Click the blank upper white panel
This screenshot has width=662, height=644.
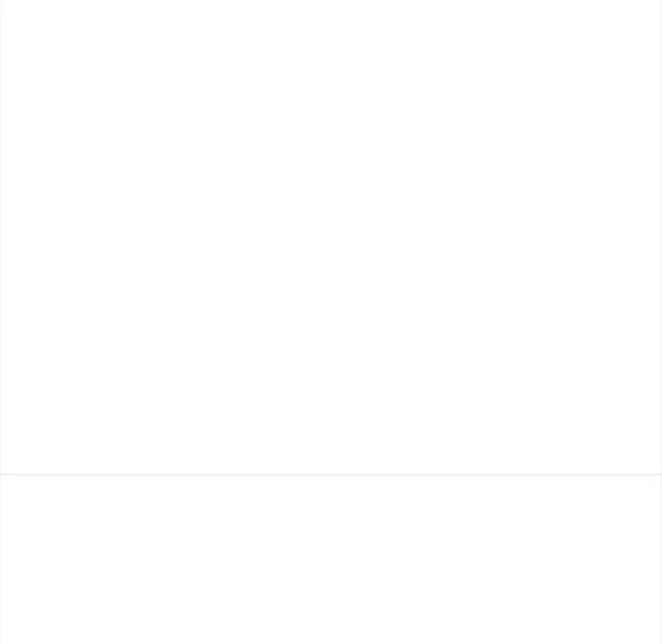[331, 236]
